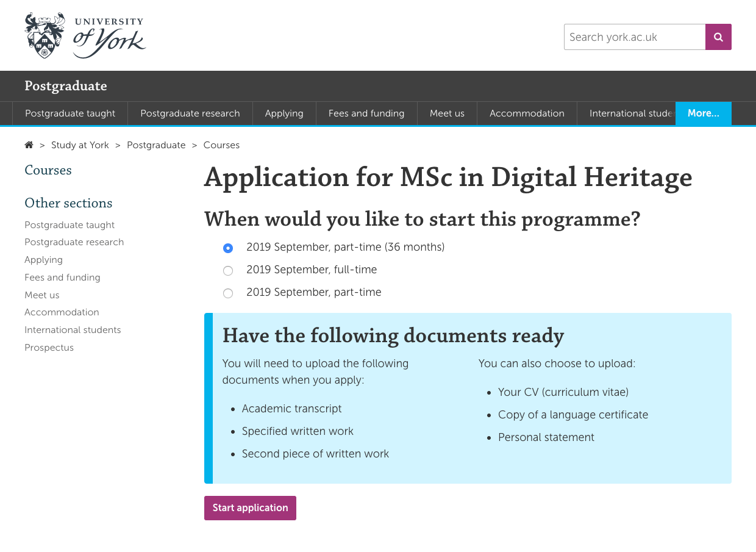Expand the More... navigation menu

pos(703,113)
